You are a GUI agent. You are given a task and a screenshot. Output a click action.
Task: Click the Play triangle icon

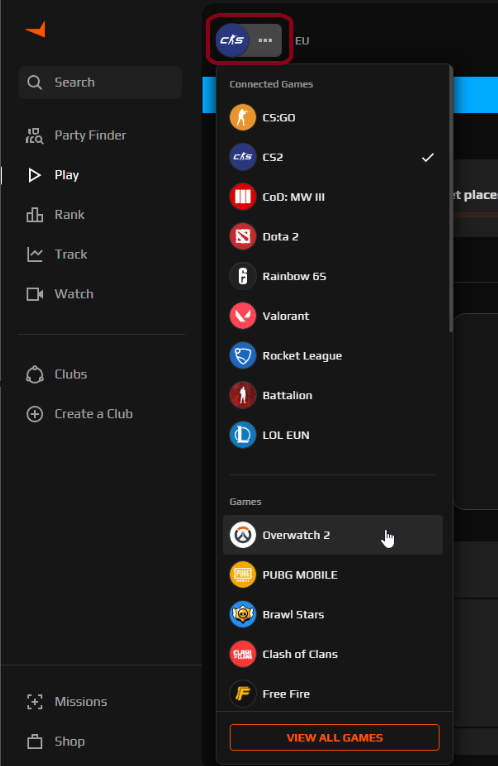[34, 175]
